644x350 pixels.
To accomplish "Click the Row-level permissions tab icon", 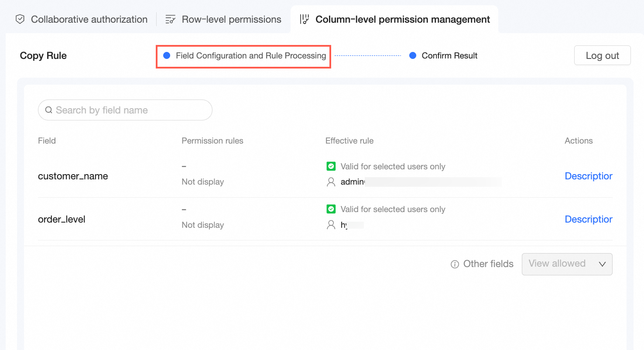I will (171, 20).
